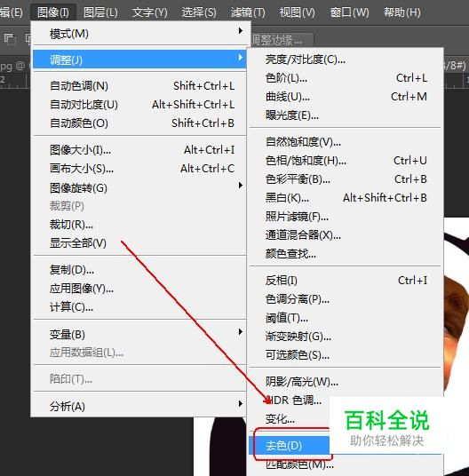The image size is (469, 476).
Task: Open 阈值(T) adjustment
Action: tap(345, 318)
